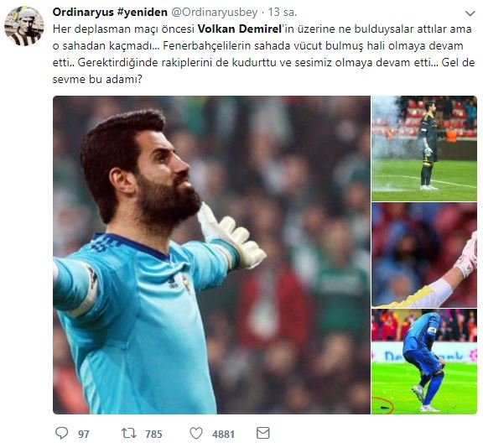Send the tweet via the envelope message icon
Image resolution: width=483 pixels, height=448 pixels.
point(263,433)
